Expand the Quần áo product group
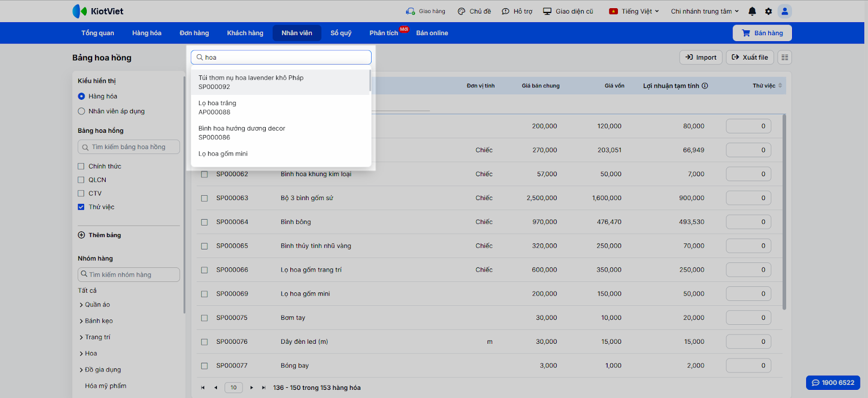 click(x=81, y=305)
